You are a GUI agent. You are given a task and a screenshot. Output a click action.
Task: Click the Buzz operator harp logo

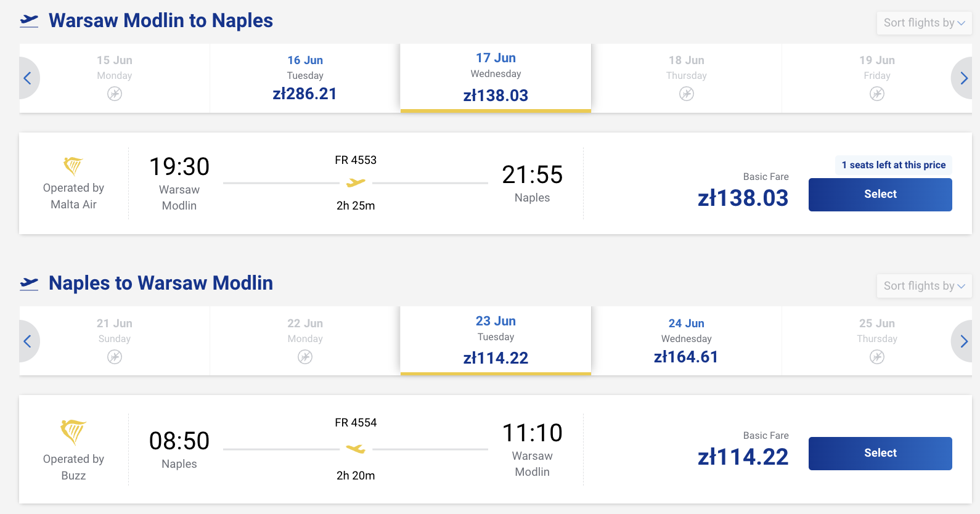(73, 431)
